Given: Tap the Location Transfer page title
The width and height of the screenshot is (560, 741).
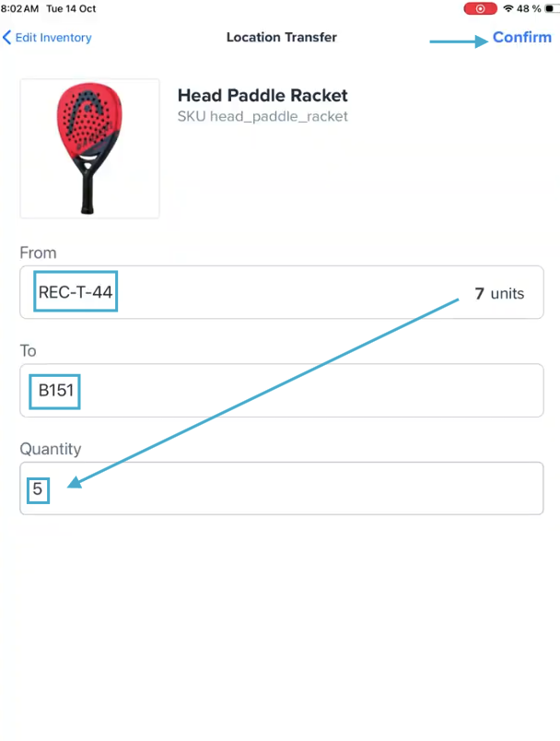Looking at the screenshot, I should pos(281,38).
